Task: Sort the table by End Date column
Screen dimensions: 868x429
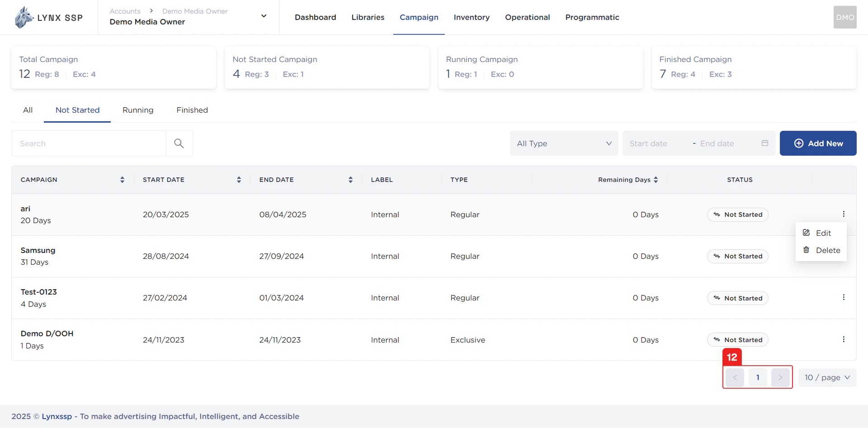Action: coord(350,180)
